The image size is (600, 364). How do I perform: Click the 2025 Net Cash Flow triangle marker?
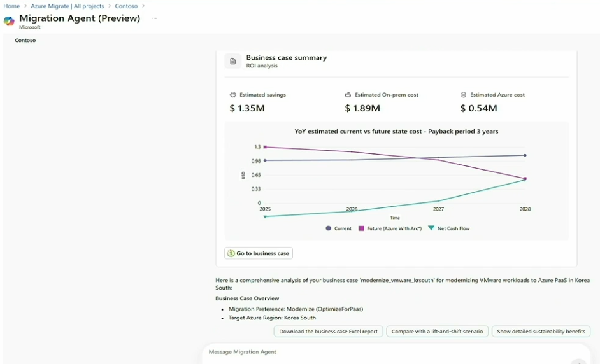click(265, 217)
